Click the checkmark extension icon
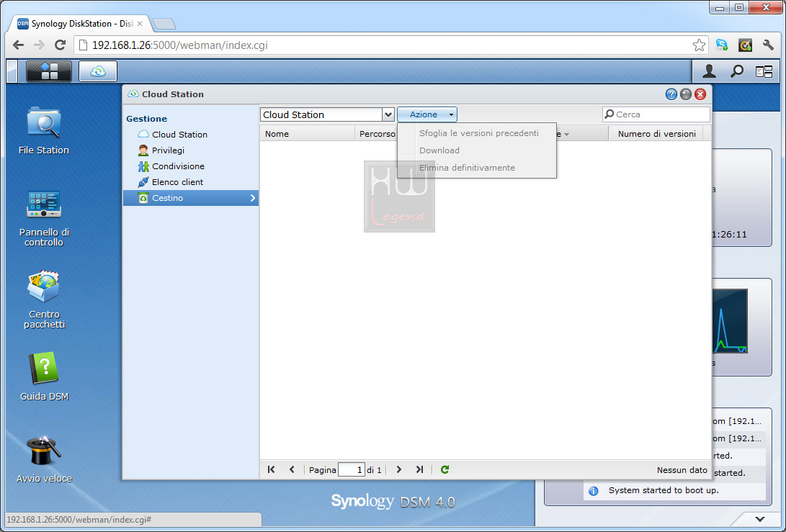 tap(745, 45)
